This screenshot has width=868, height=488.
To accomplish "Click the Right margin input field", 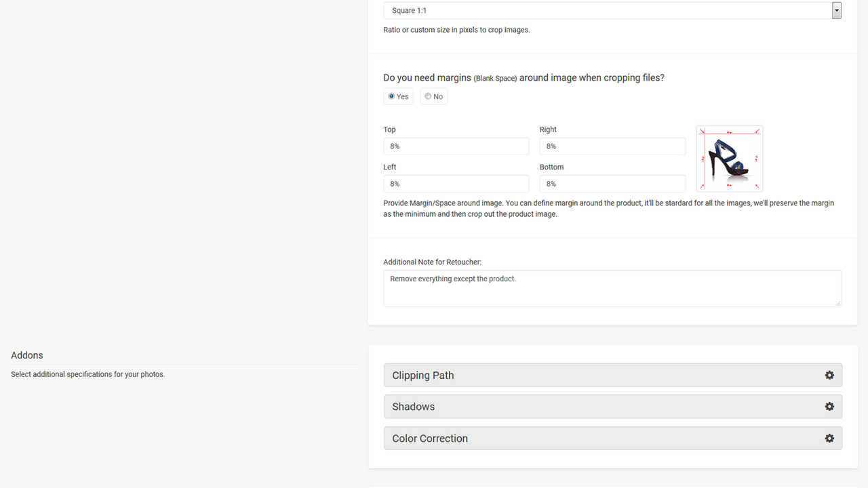I will pyautogui.click(x=612, y=146).
